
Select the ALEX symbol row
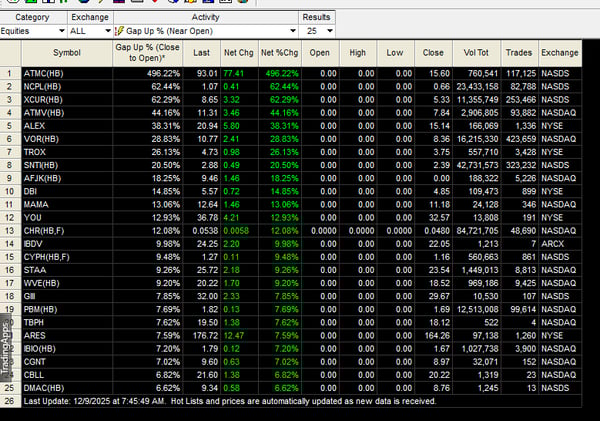tap(34, 126)
